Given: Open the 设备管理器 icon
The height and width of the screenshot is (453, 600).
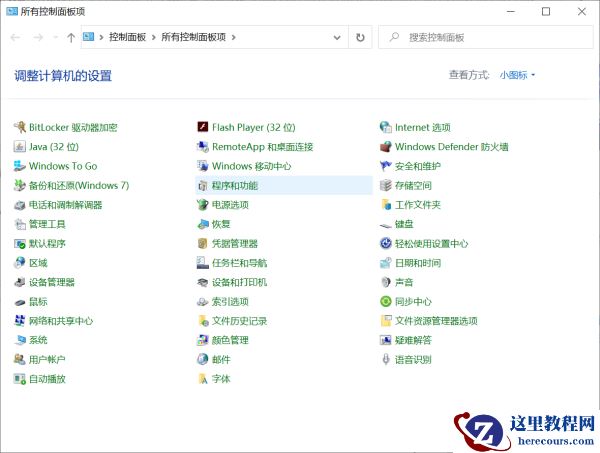Looking at the screenshot, I should tap(20, 282).
